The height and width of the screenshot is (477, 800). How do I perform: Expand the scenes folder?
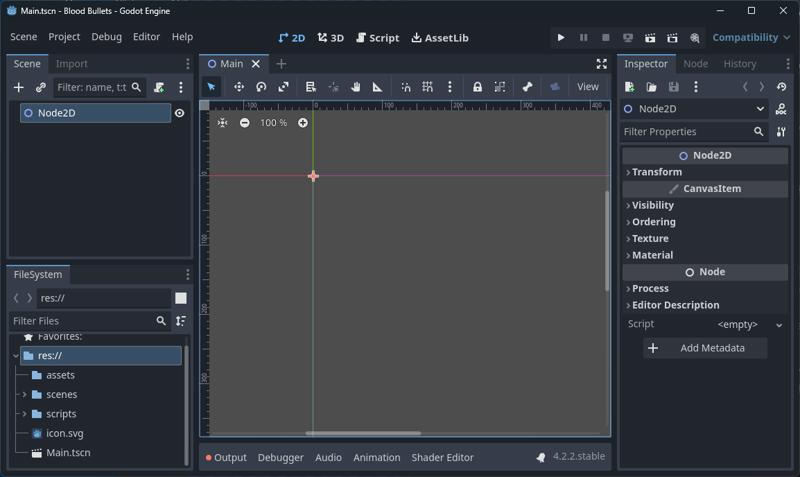(24, 394)
